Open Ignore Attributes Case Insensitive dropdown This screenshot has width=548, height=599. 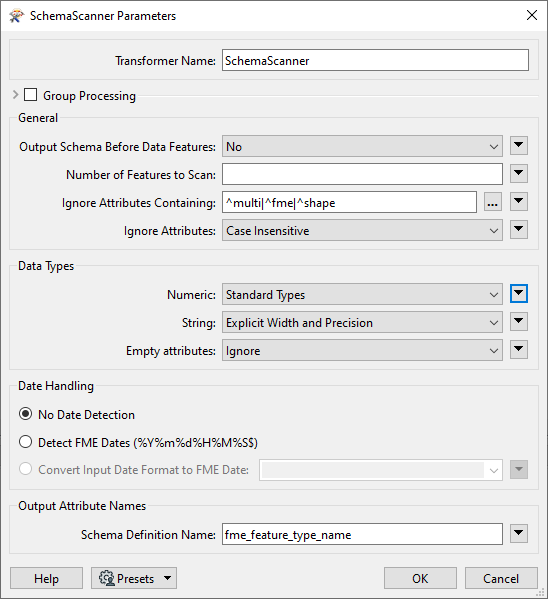(x=362, y=230)
